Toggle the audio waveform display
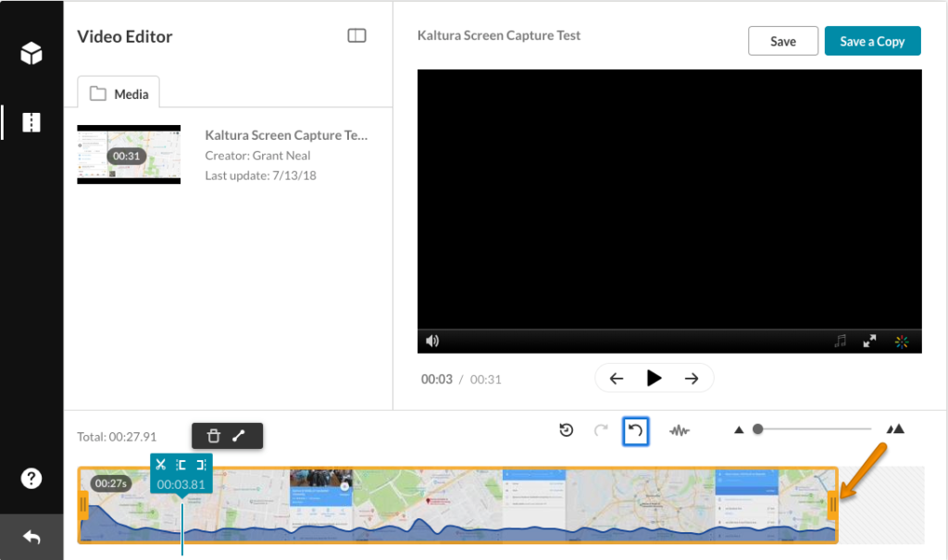This screenshot has width=948, height=560. tap(680, 429)
